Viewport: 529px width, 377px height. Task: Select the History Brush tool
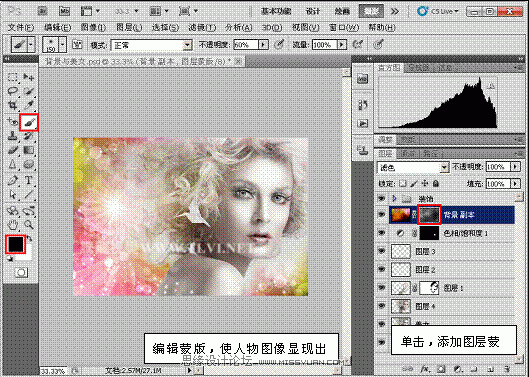28,136
